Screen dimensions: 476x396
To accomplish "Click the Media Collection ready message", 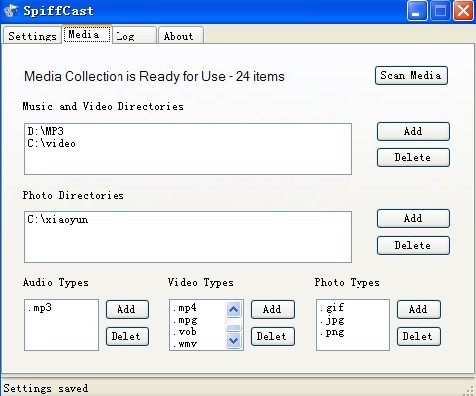I will 154,76.
